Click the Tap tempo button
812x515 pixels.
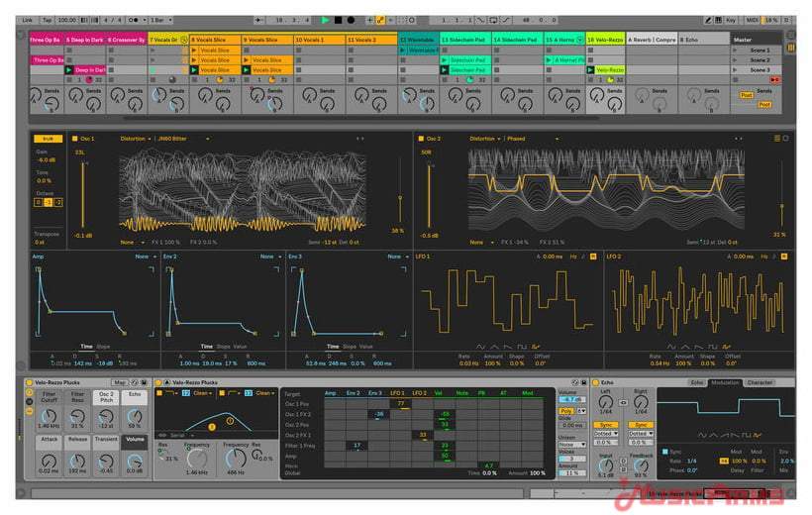pyautogui.click(x=47, y=20)
